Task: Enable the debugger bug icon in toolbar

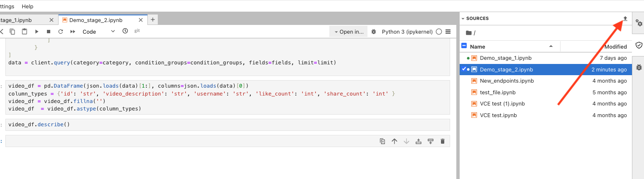Action: pos(374,32)
